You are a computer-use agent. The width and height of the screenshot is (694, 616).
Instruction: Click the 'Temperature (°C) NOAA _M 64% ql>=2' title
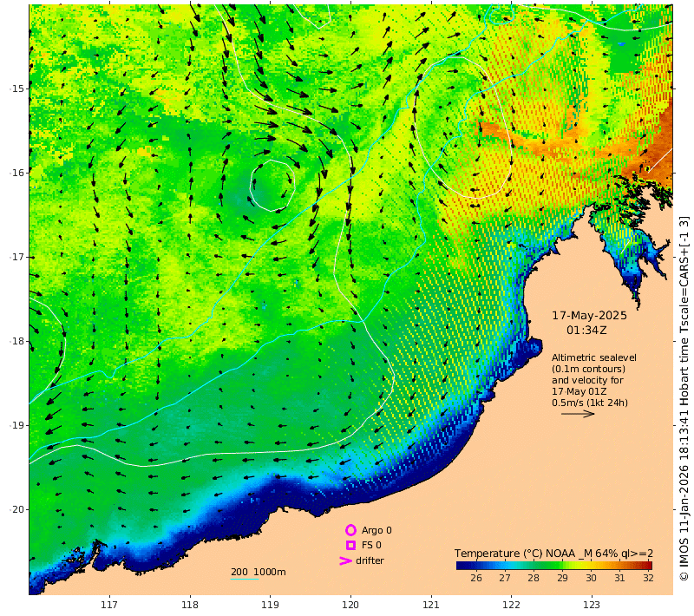coord(553,554)
